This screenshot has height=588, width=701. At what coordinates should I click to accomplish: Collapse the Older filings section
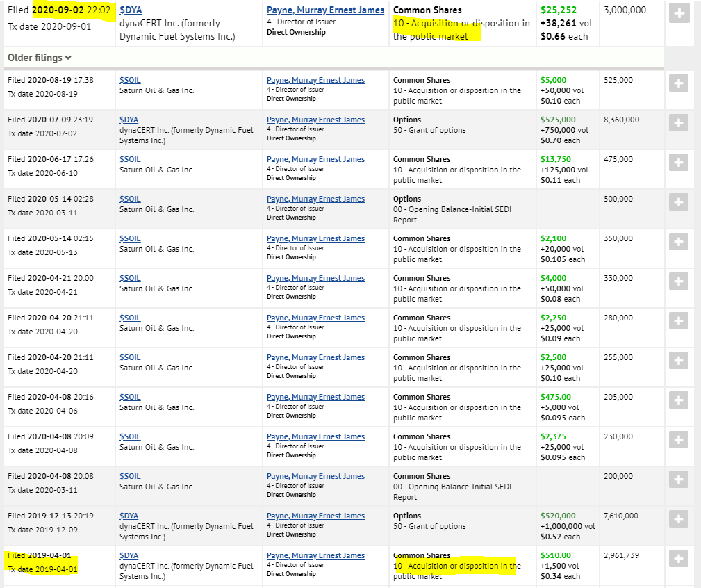39,58
